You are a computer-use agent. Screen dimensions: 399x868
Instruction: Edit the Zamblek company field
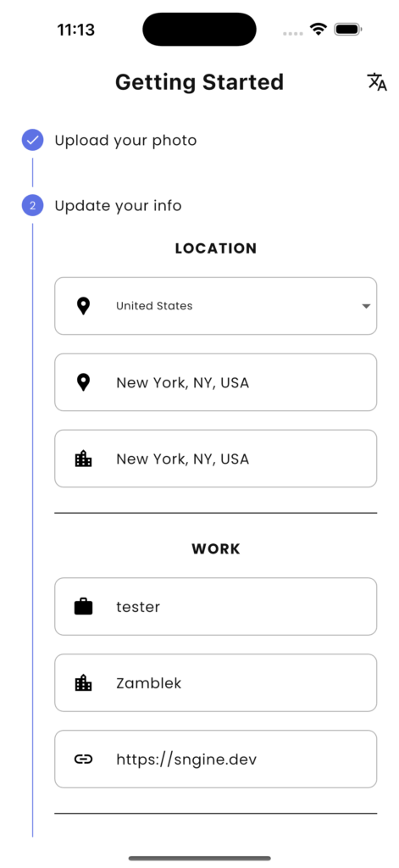click(x=216, y=683)
